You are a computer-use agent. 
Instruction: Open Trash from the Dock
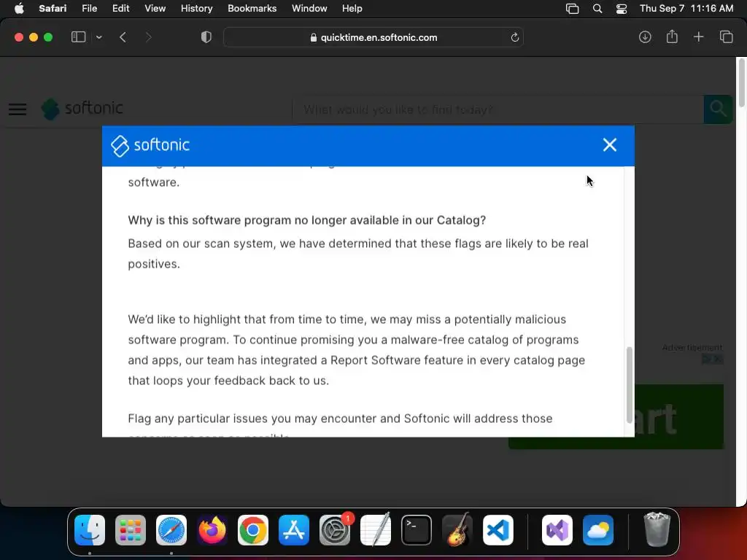(x=657, y=530)
